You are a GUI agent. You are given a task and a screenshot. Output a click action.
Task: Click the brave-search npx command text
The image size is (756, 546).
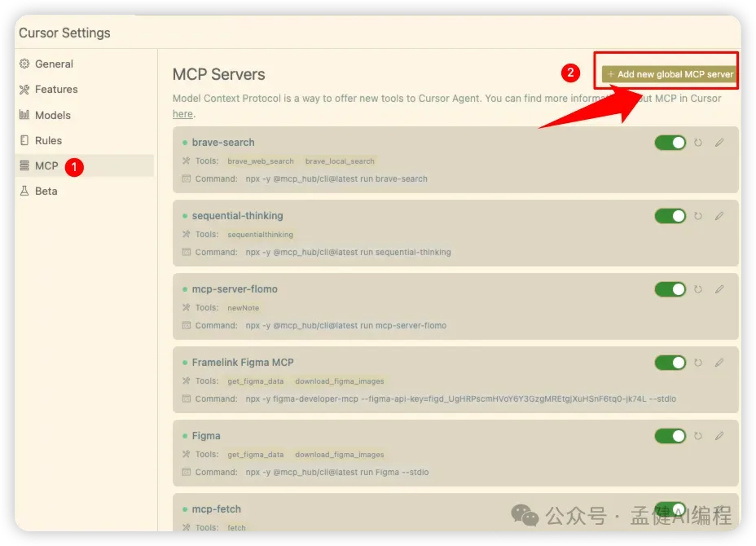click(x=336, y=179)
